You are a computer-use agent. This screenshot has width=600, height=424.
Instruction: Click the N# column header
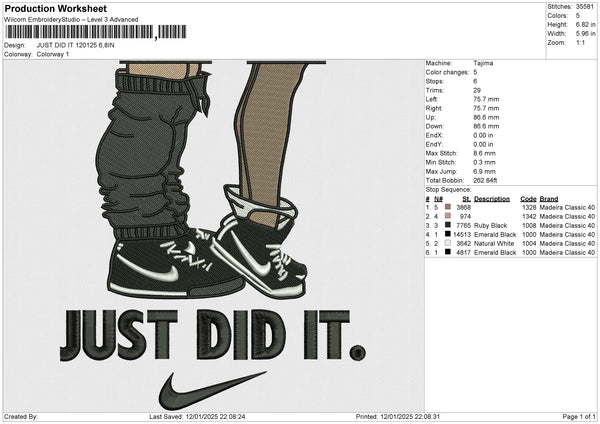(x=438, y=199)
